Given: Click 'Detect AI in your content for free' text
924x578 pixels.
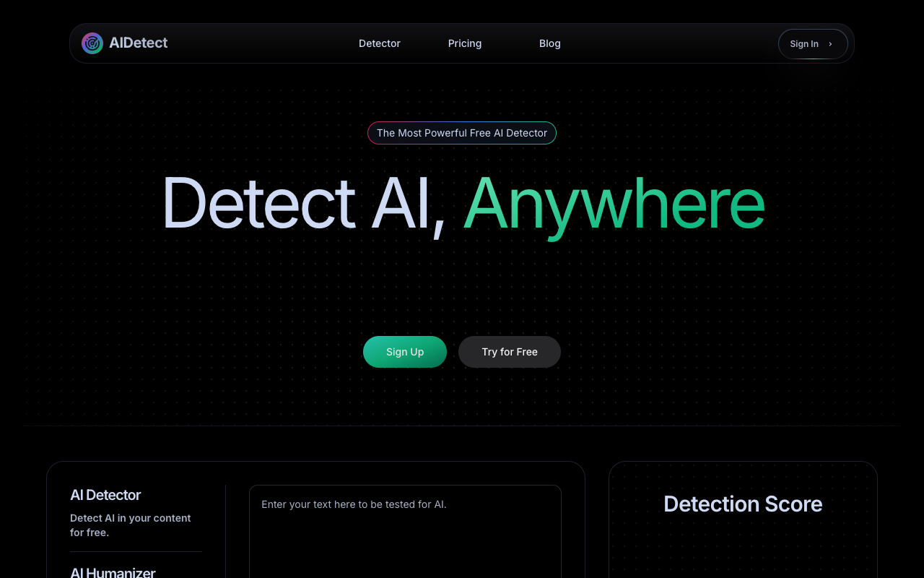Looking at the screenshot, I should coord(131,525).
